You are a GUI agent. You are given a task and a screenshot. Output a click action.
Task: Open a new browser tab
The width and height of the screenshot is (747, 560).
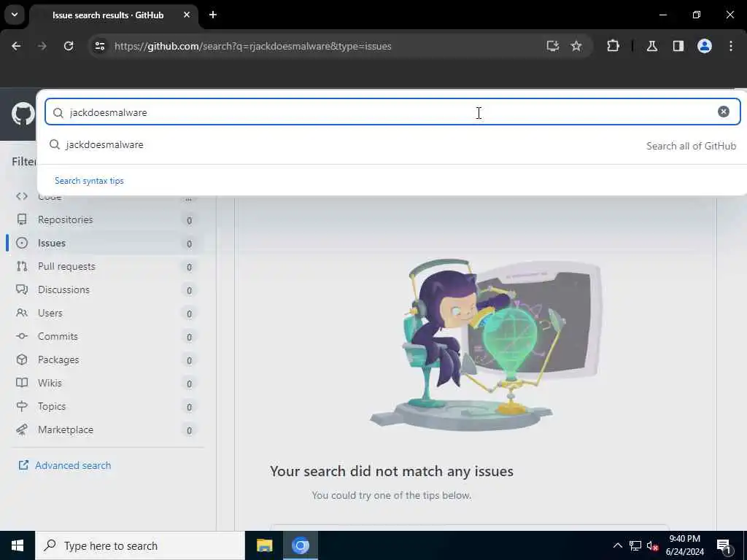coord(213,15)
